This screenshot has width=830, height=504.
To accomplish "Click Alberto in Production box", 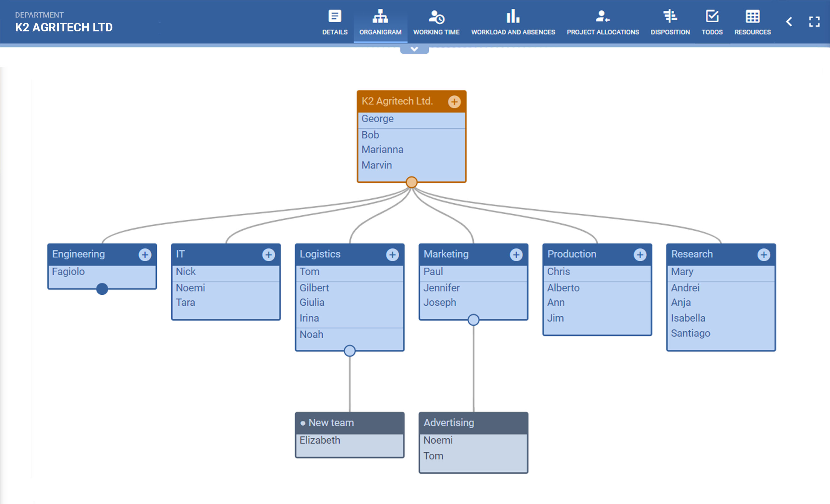I will tap(563, 288).
